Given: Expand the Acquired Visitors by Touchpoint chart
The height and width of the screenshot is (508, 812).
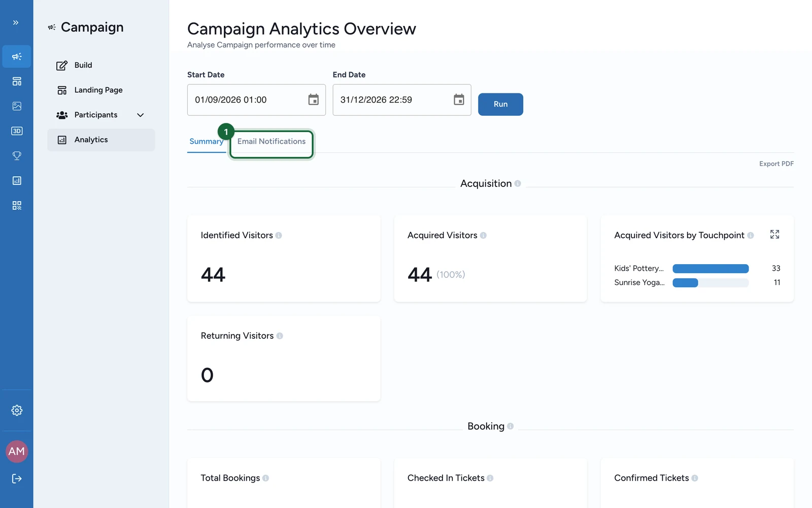Looking at the screenshot, I should point(774,234).
